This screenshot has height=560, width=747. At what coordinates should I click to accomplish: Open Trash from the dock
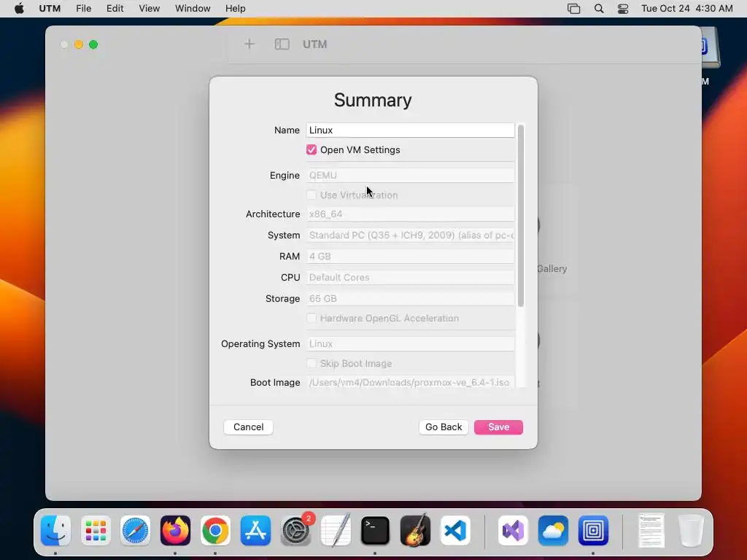point(691,531)
